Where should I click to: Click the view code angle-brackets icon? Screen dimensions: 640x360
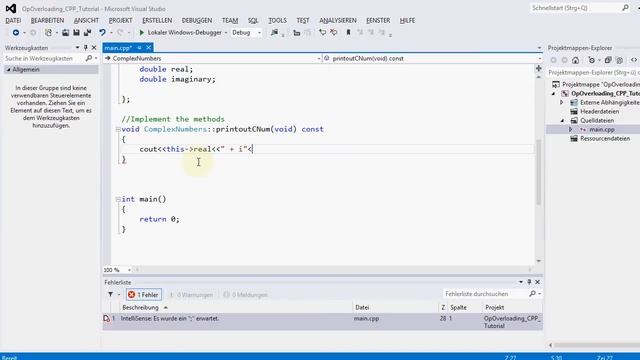click(634, 60)
